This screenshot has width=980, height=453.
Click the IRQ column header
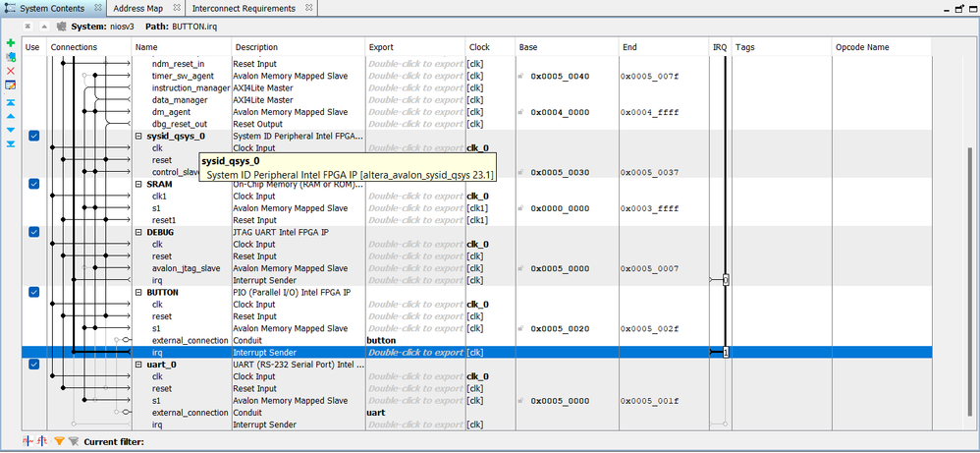(720, 47)
